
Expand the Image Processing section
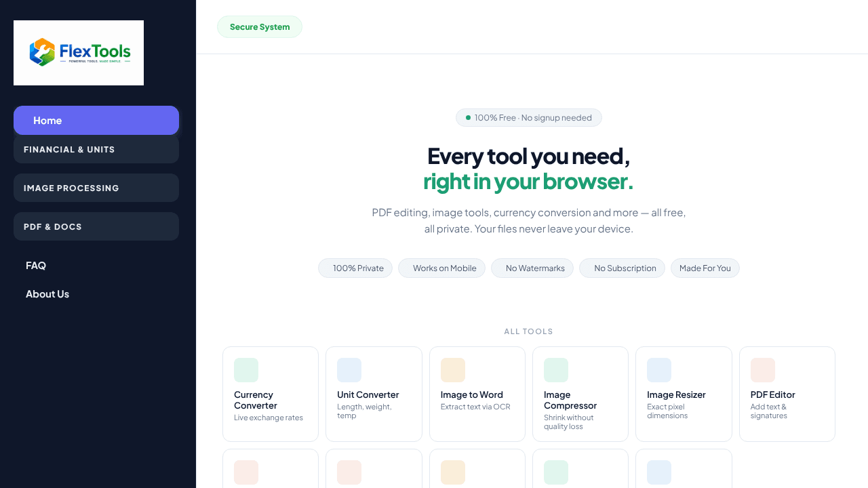click(x=96, y=188)
